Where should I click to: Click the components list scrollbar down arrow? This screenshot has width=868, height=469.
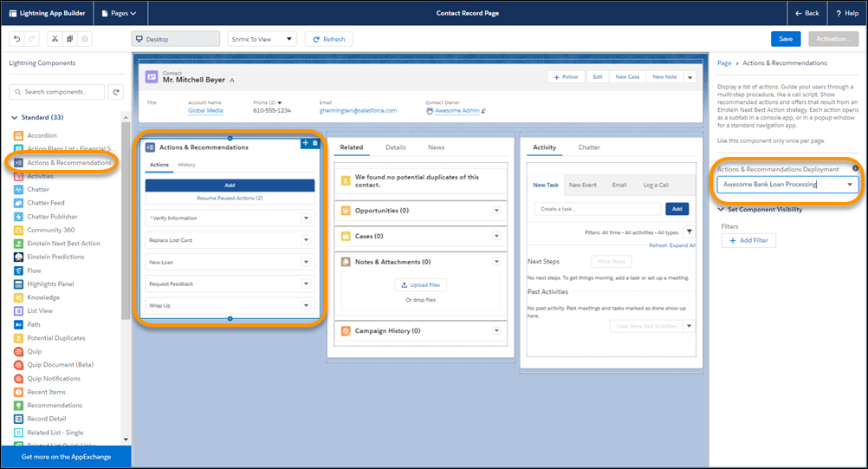(126, 440)
